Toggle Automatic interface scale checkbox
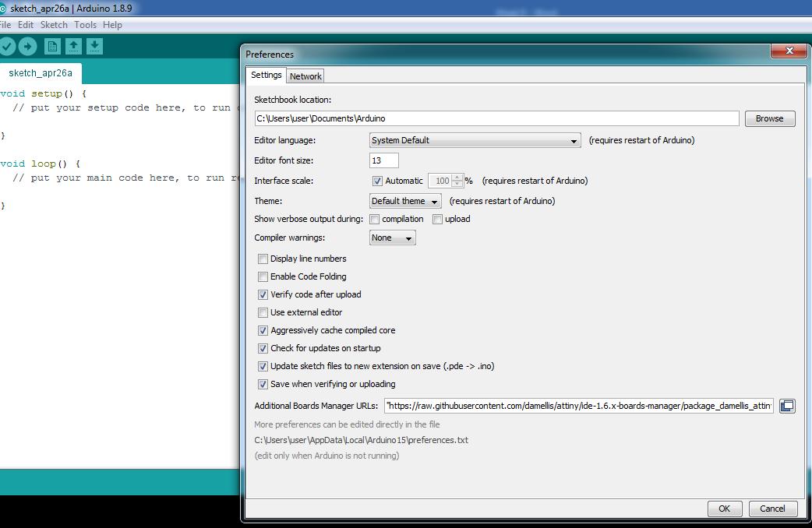The height and width of the screenshot is (528, 812). click(x=377, y=181)
